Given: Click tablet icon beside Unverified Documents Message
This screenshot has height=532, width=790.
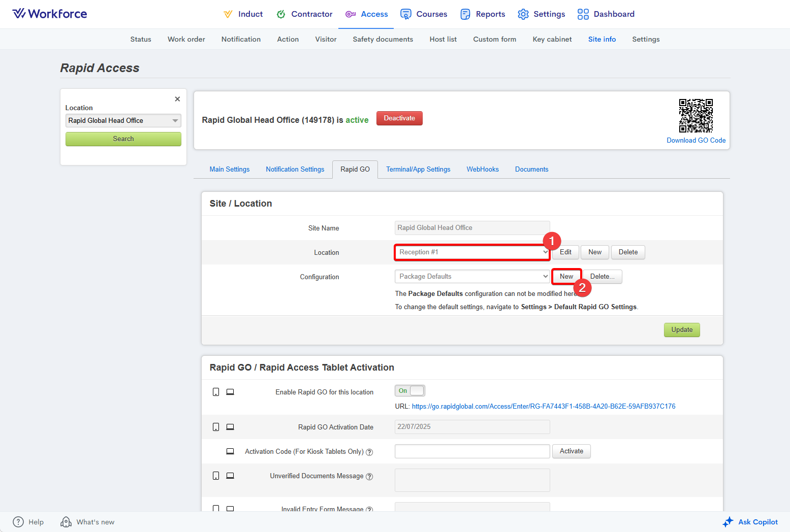Looking at the screenshot, I should [216, 476].
